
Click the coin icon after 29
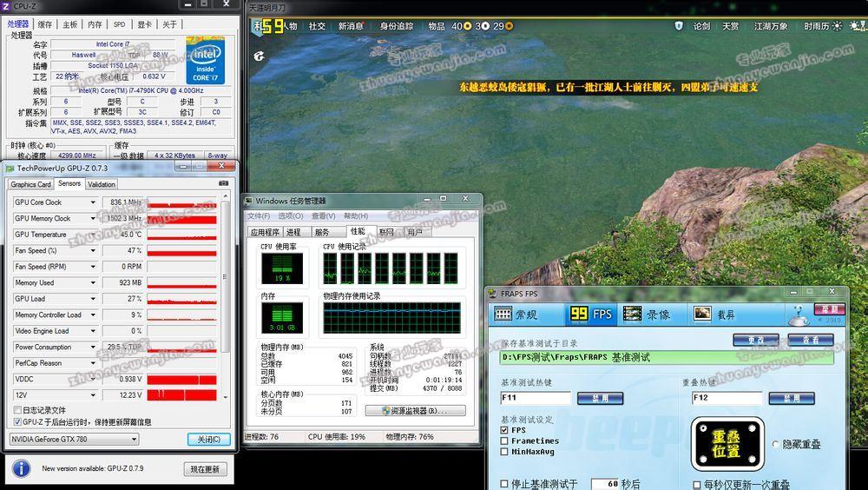509,26
